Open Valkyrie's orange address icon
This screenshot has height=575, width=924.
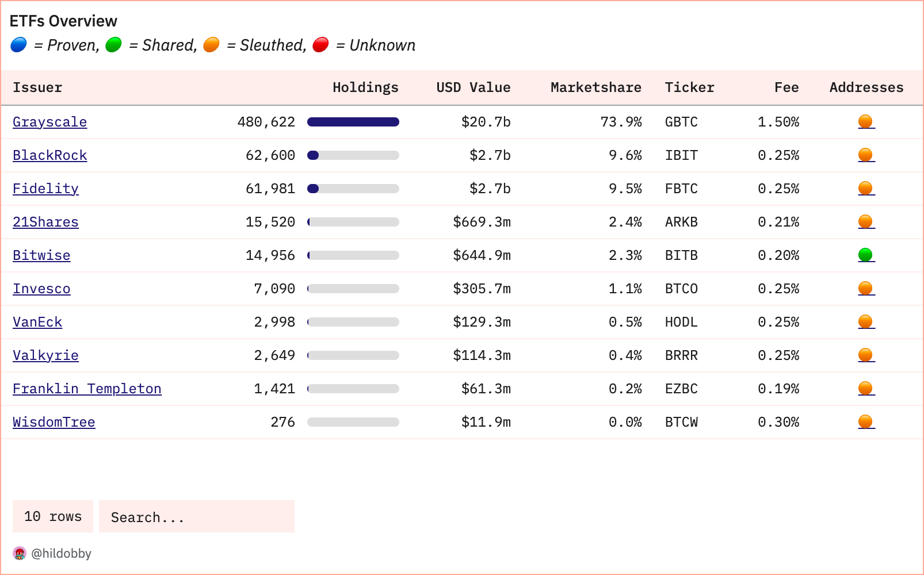(x=866, y=355)
